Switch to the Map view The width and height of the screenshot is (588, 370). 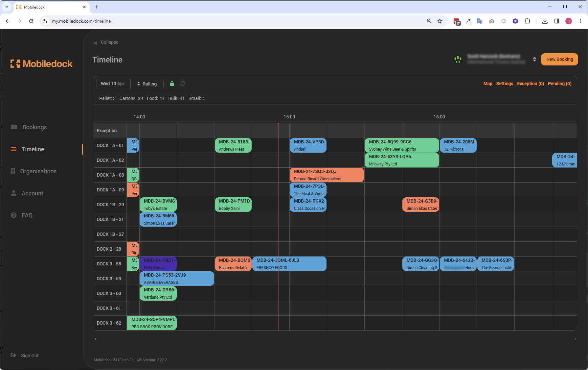[488, 84]
